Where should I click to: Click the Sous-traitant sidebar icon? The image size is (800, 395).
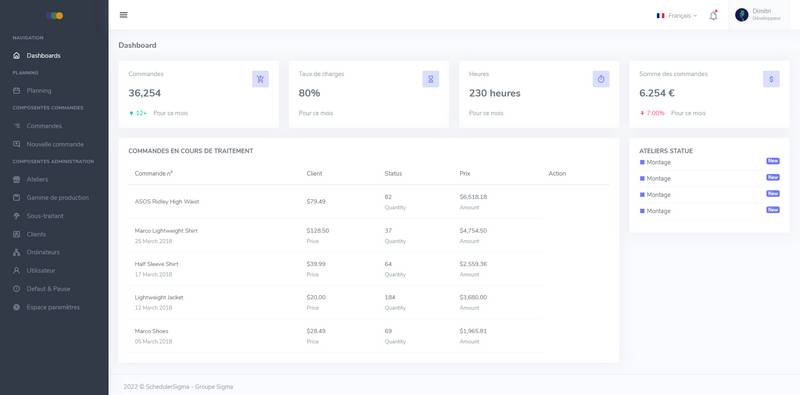(x=16, y=216)
